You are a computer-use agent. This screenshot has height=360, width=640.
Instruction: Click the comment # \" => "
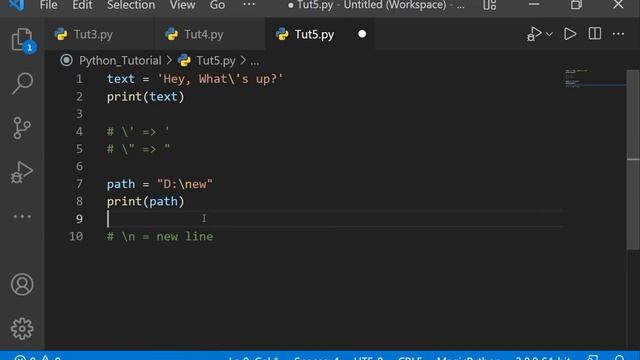[x=138, y=149]
